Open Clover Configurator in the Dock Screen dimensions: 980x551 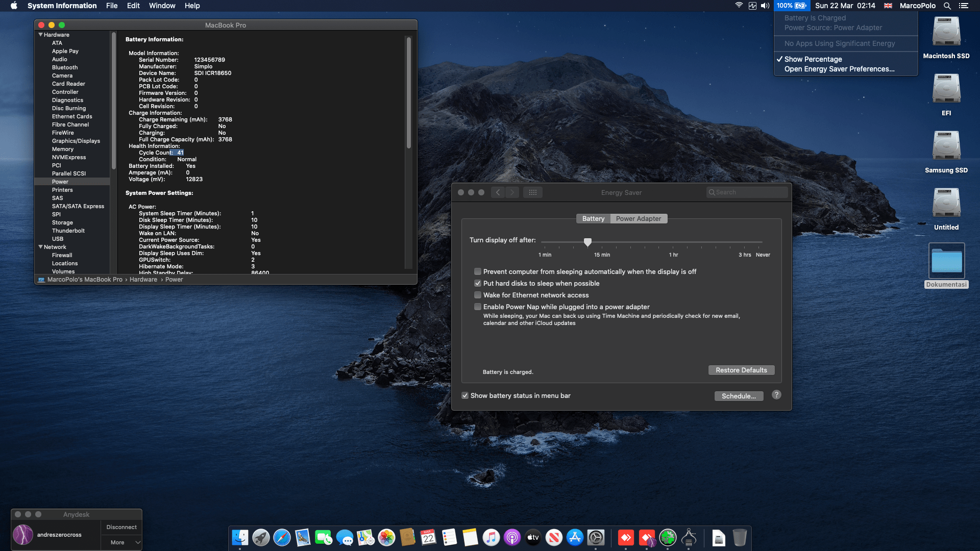pyautogui.click(x=668, y=537)
